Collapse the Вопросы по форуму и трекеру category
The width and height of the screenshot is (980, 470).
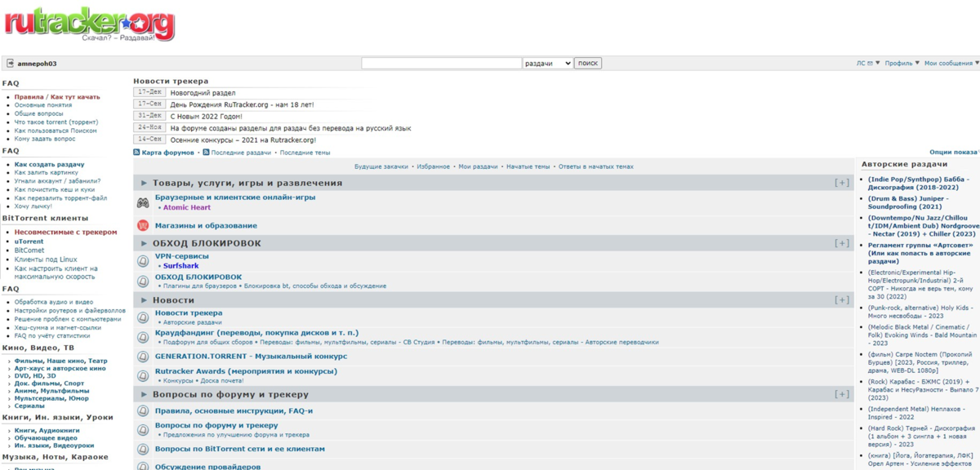(145, 394)
